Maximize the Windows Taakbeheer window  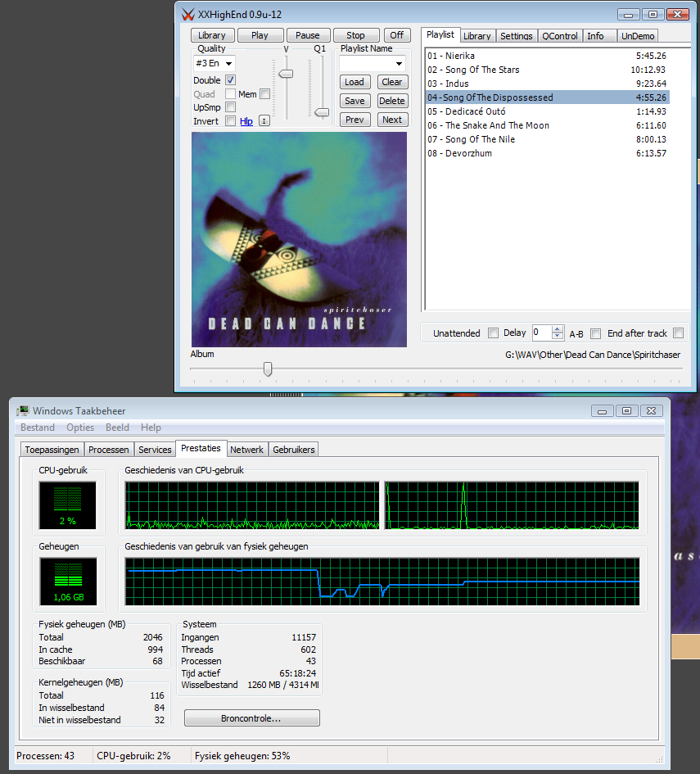point(626,410)
